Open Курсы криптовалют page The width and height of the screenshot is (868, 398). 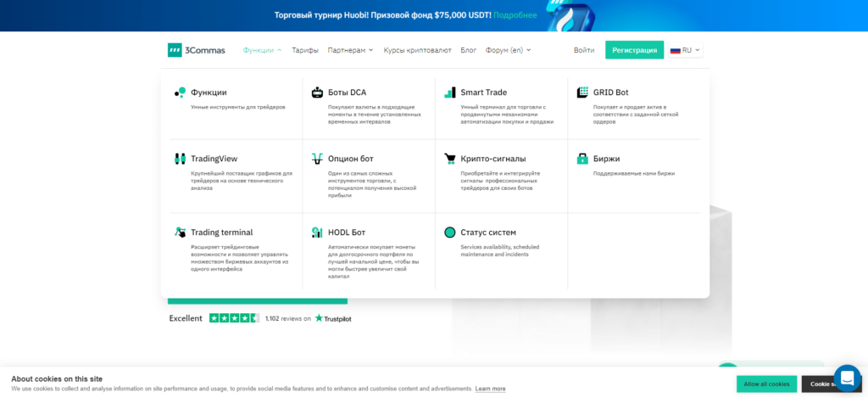(x=417, y=50)
